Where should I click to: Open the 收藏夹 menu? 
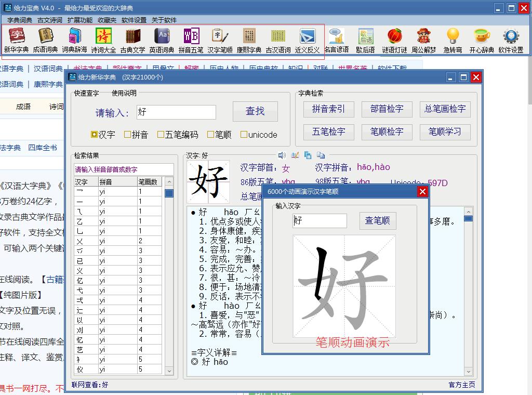[x=107, y=20]
